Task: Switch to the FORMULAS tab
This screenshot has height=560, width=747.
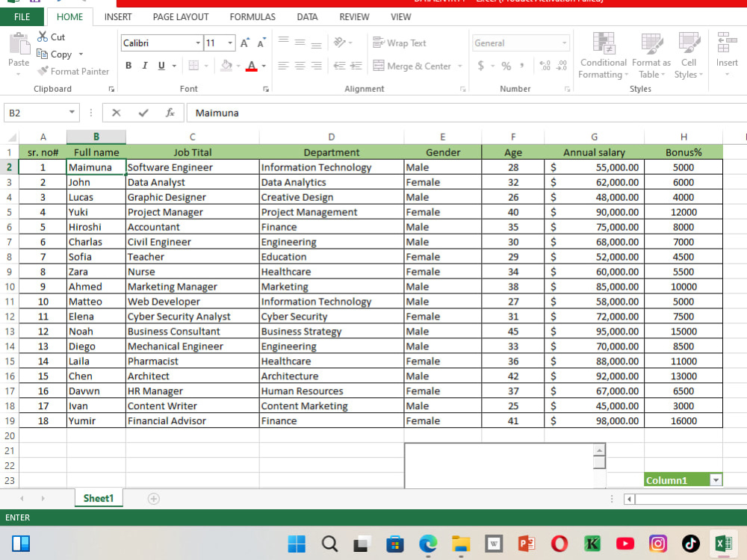Action: [x=252, y=16]
